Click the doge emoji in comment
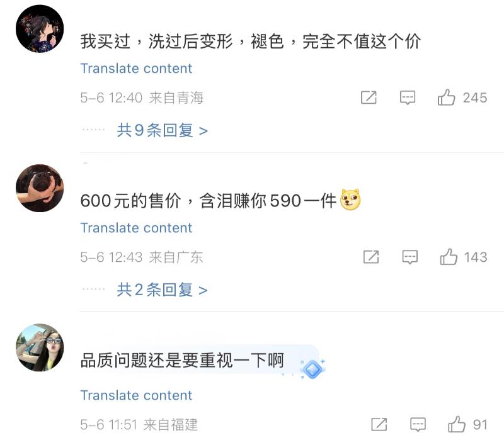Image resolution: width=504 pixels, height=433 pixels. point(350,200)
